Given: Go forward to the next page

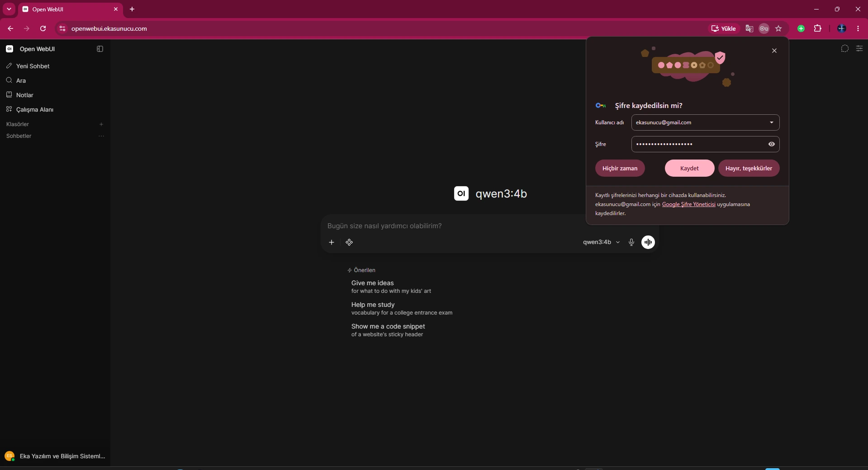Looking at the screenshot, I should tap(27, 28).
